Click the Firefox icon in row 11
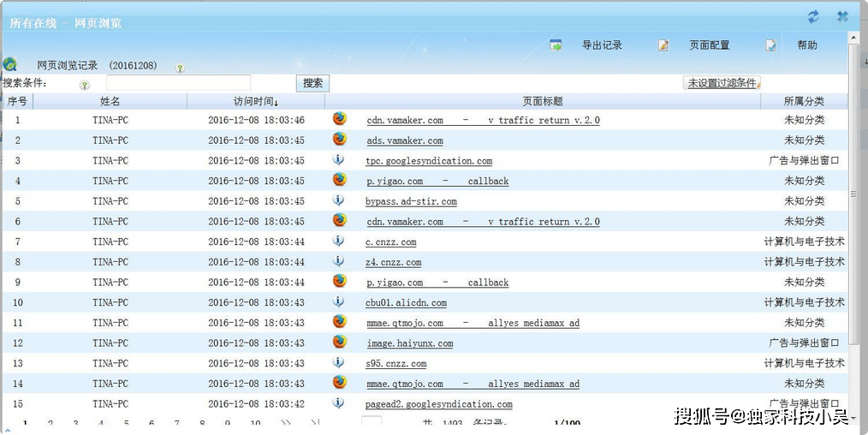Image resolution: width=868 pixels, height=435 pixels. [339, 321]
